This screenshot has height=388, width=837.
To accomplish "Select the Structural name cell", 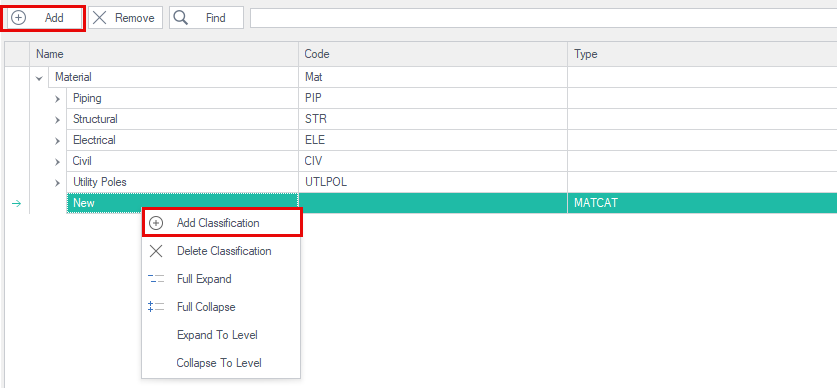I will click(x=183, y=119).
